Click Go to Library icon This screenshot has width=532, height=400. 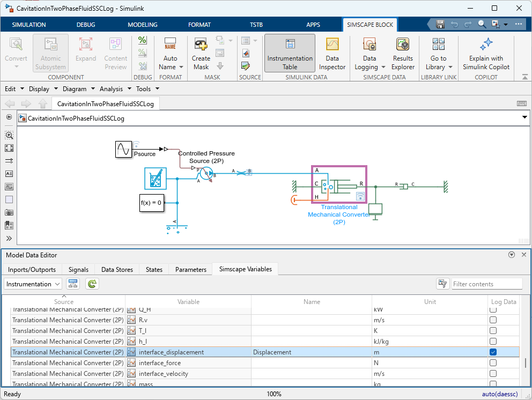pyautogui.click(x=438, y=45)
